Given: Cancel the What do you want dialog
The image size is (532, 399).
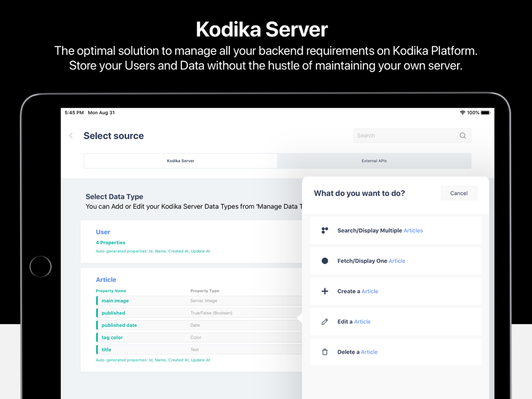Looking at the screenshot, I should [x=459, y=193].
